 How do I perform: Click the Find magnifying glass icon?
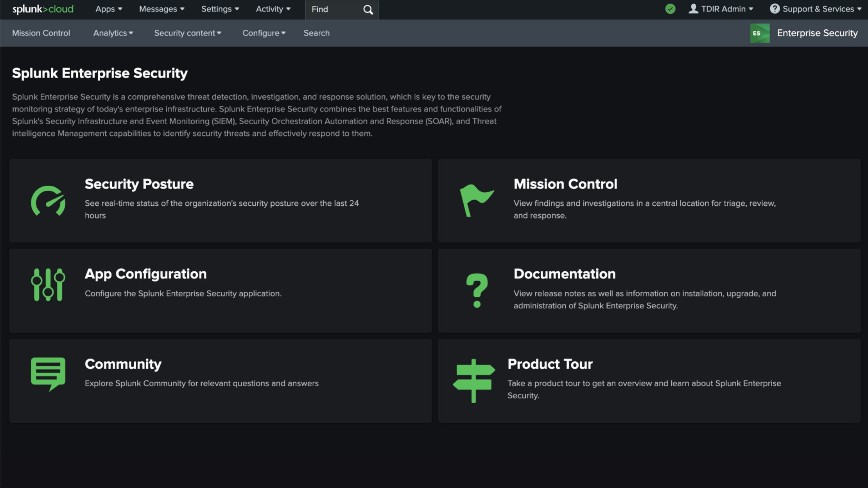coord(368,9)
